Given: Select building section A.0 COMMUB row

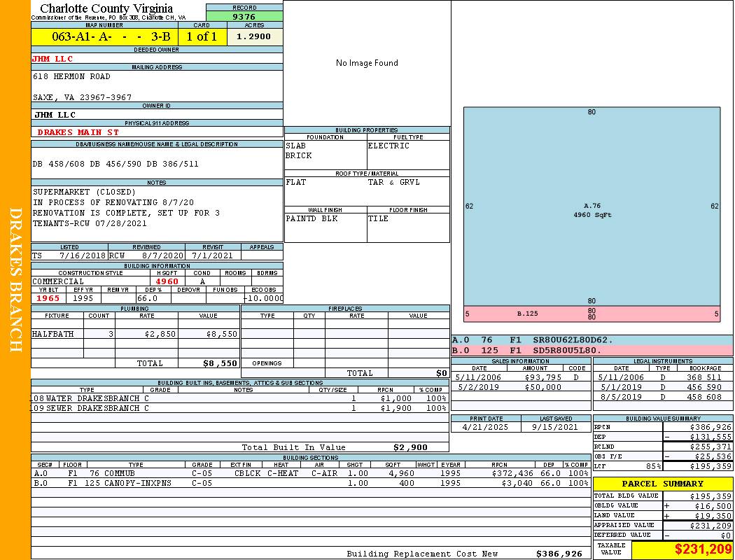Looking at the screenshot, I should 308,473.
